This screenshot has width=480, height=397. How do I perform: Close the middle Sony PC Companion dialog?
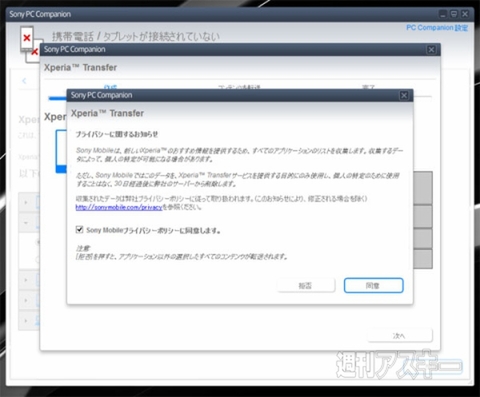pos(431,50)
